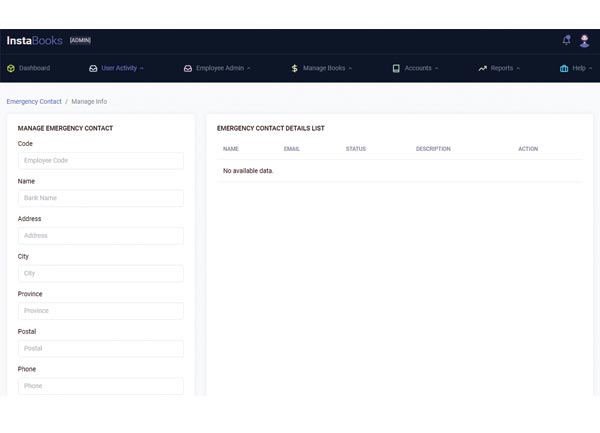Expand the Reports dropdown menu
Image resolution: width=600 pixels, height=433 pixels.
(x=505, y=68)
